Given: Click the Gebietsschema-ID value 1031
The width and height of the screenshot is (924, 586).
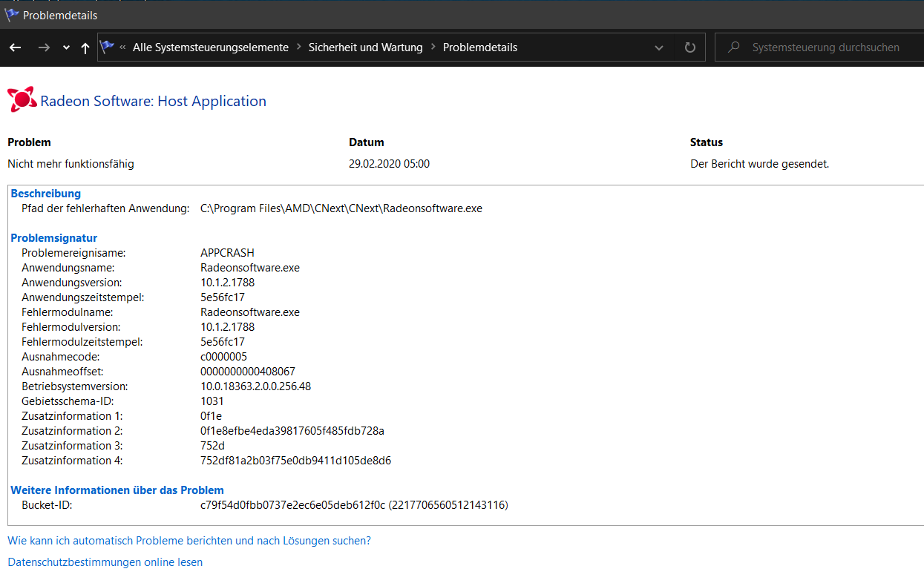Looking at the screenshot, I should 212,401.
